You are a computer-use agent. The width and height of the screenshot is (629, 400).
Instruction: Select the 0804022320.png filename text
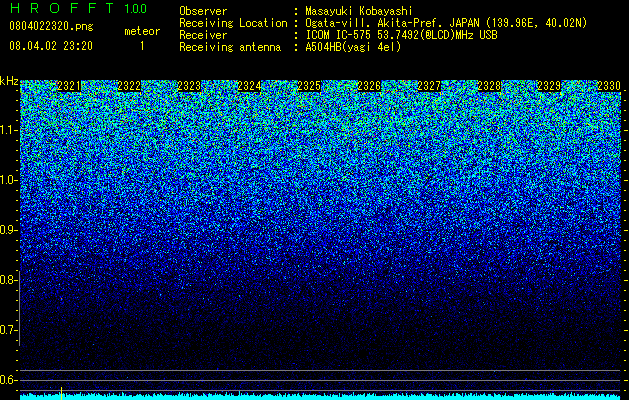point(51,26)
